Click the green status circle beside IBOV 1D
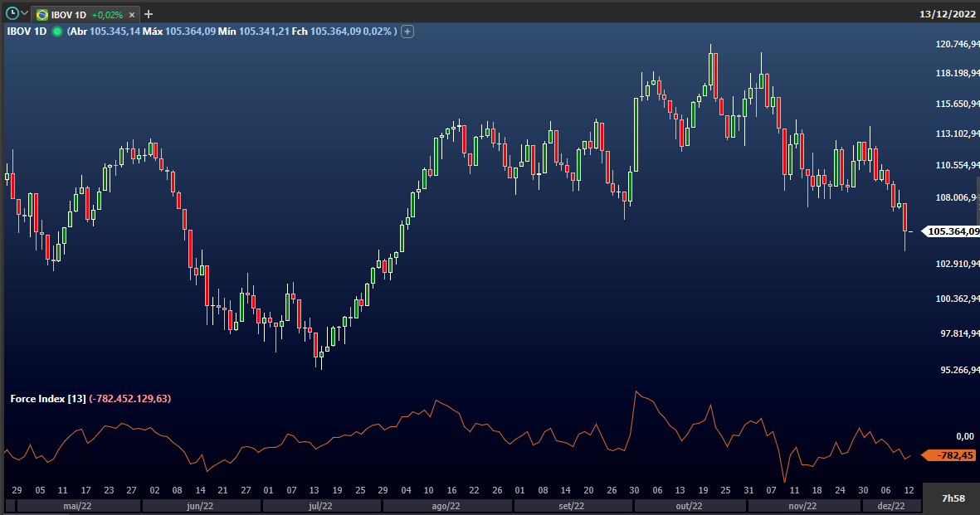Viewport: 980px width, 515px height. (x=57, y=32)
